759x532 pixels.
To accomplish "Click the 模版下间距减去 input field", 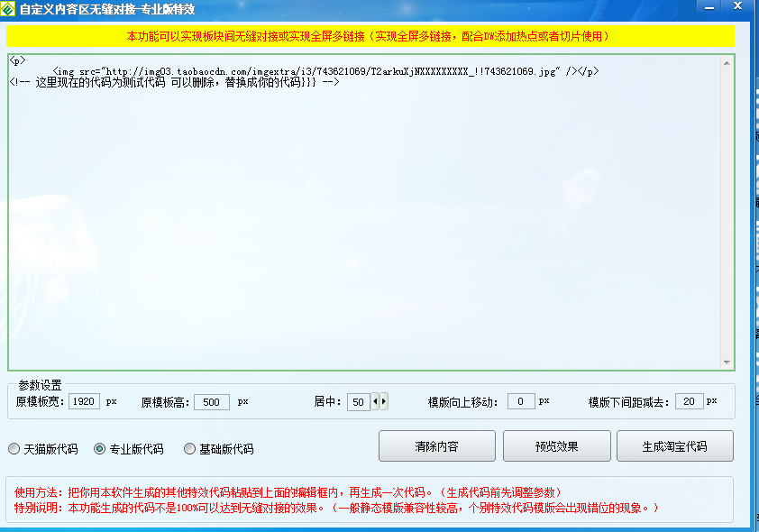I will (x=690, y=402).
